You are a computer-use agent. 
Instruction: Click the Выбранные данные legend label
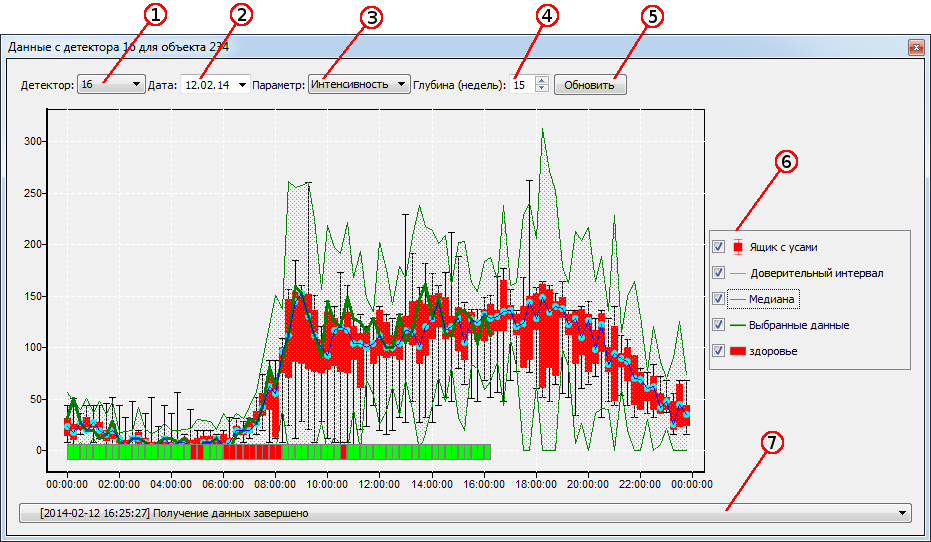tap(799, 325)
